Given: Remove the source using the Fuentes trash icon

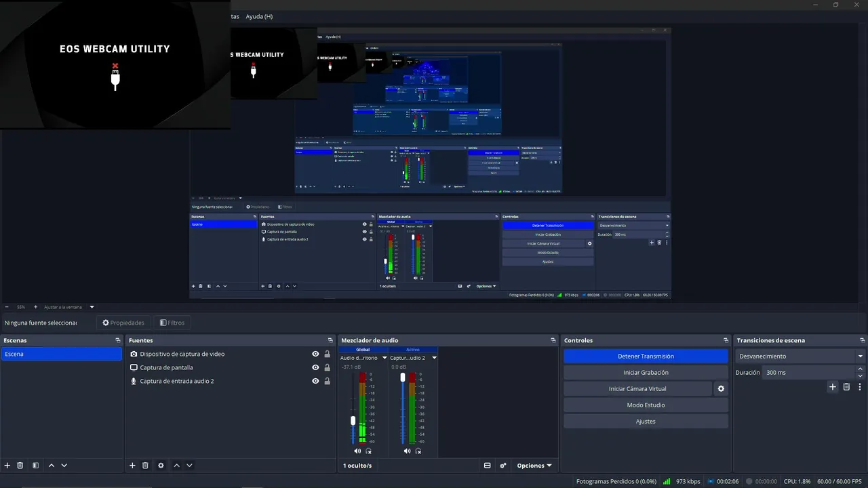Looking at the screenshot, I should click(145, 466).
